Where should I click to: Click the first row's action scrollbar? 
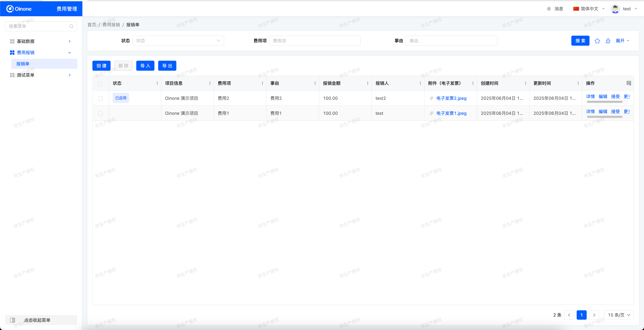[x=605, y=102]
